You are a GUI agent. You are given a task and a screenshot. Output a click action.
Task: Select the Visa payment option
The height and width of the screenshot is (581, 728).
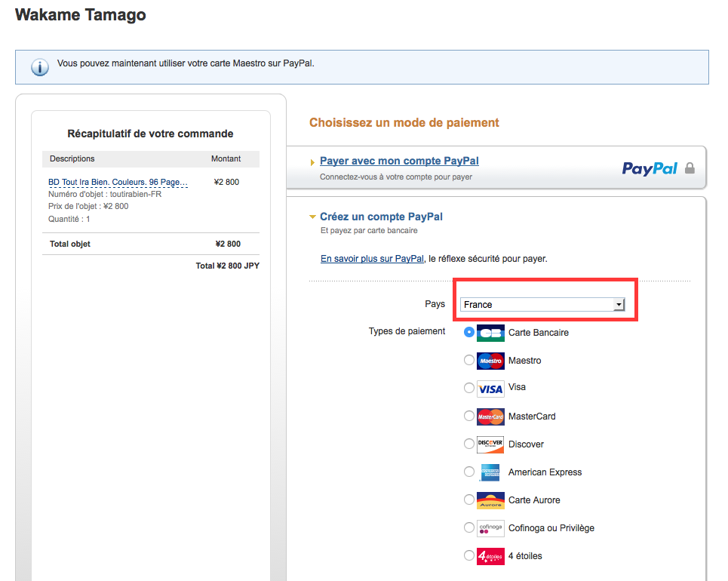pos(469,388)
